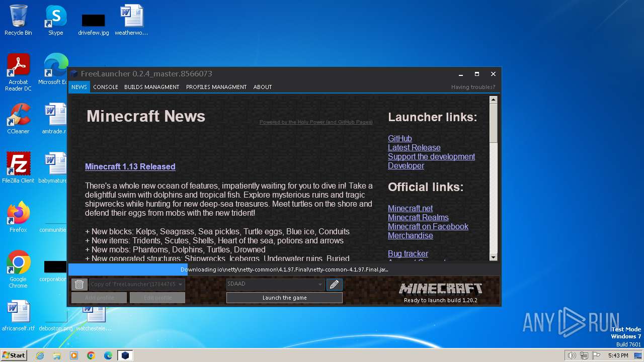Open CCleaner desktop shortcut
The width and height of the screenshot is (644, 362).
click(18, 119)
